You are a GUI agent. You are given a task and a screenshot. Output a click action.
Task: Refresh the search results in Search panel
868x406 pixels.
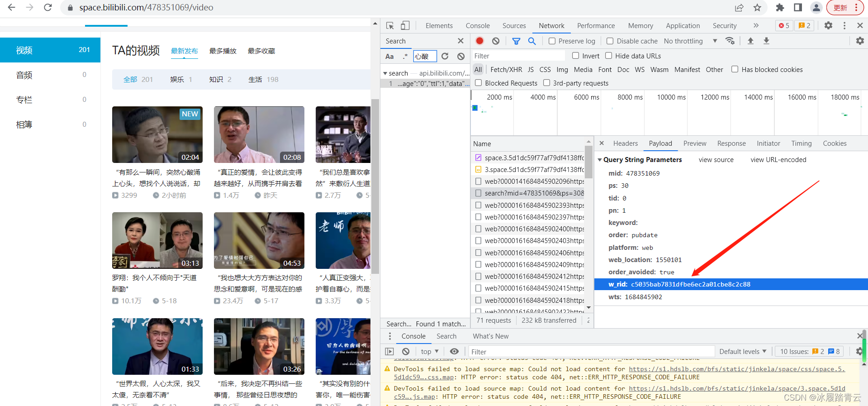(x=445, y=56)
